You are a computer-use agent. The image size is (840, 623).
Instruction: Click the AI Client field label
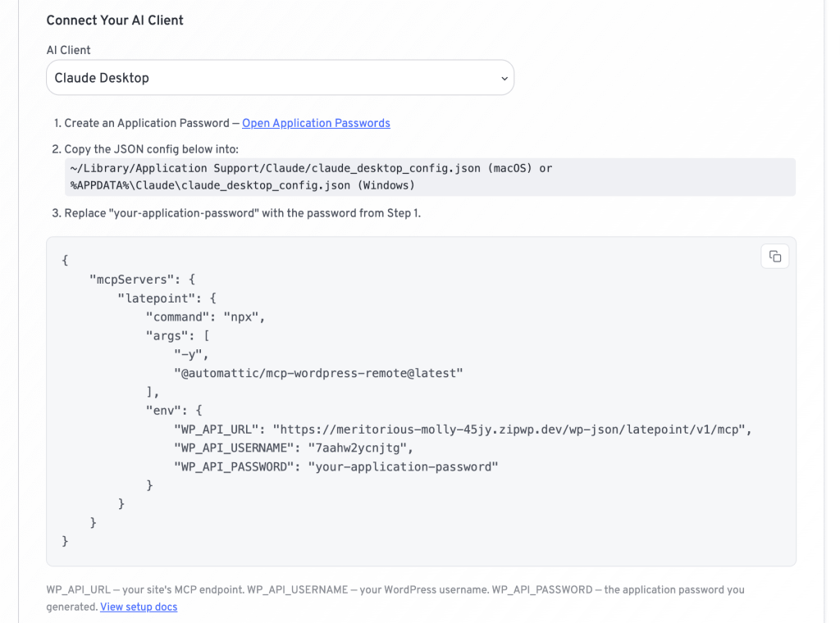point(68,50)
